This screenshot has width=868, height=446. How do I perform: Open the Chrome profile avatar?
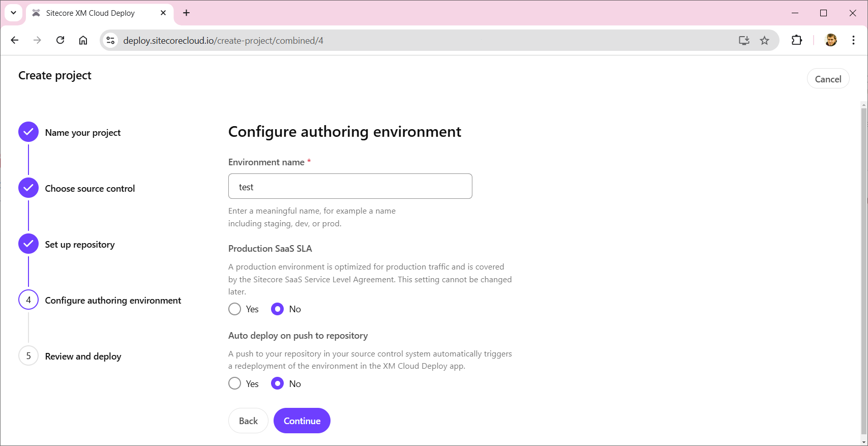(x=831, y=40)
